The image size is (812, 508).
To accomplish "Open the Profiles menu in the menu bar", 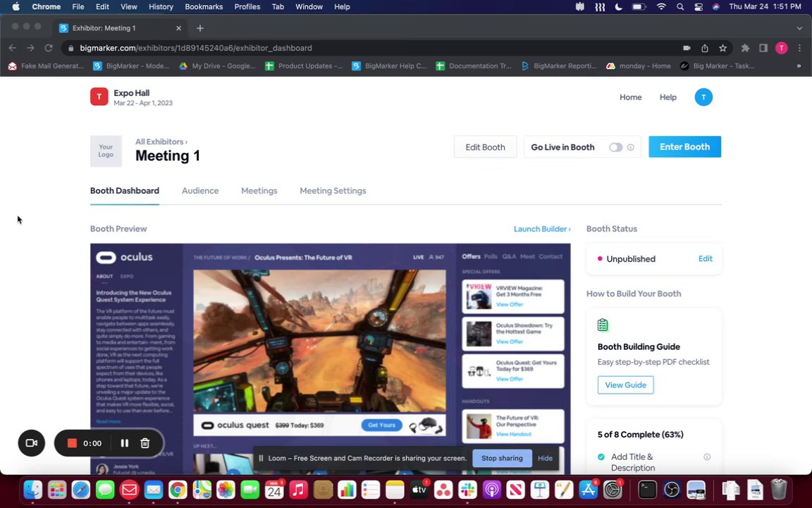I will coord(247,7).
